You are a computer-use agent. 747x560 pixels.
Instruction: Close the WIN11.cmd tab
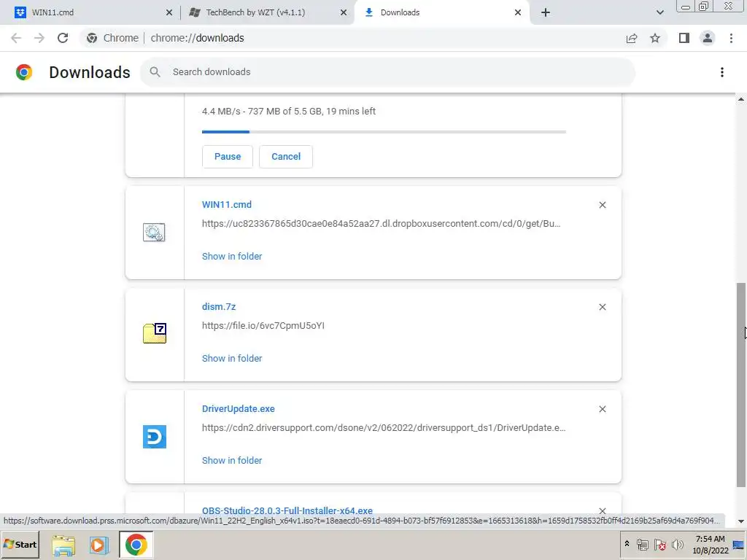point(169,12)
